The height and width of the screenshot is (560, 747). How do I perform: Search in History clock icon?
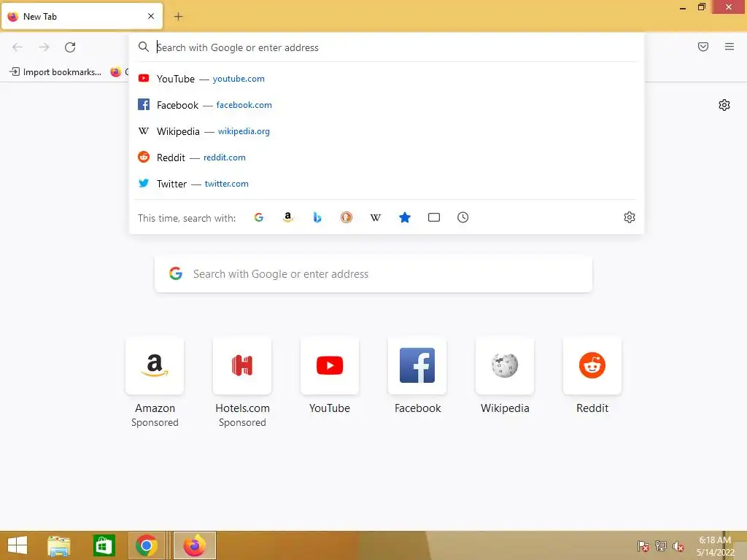463,217
